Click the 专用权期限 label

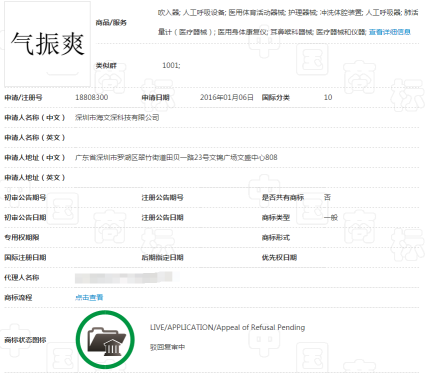22,238
